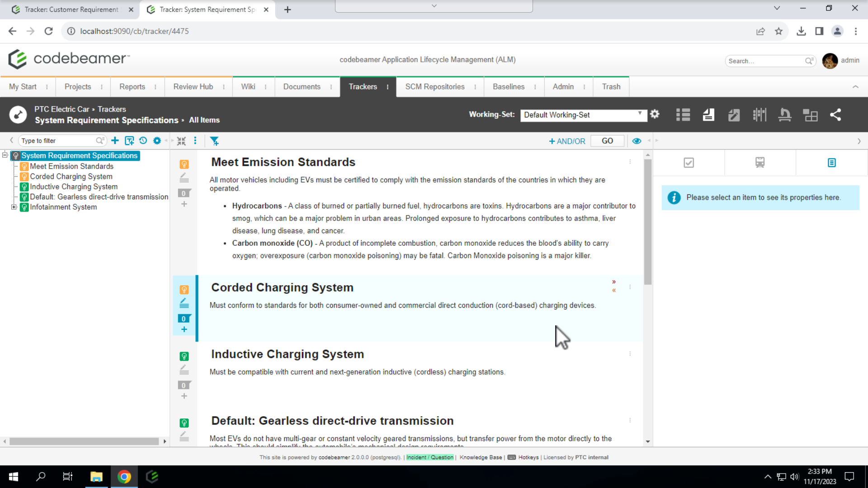Switch to the SCM Repositories tab

(435, 87)
